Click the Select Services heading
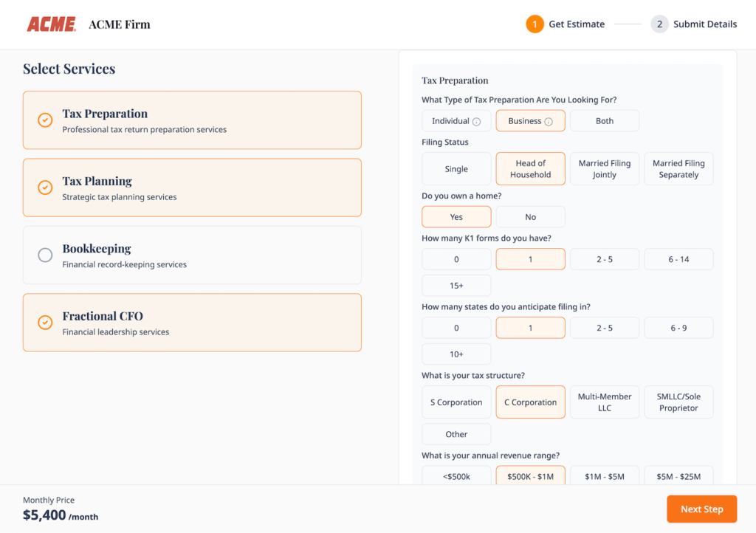 pyautogui.click(x=69, y=69)
